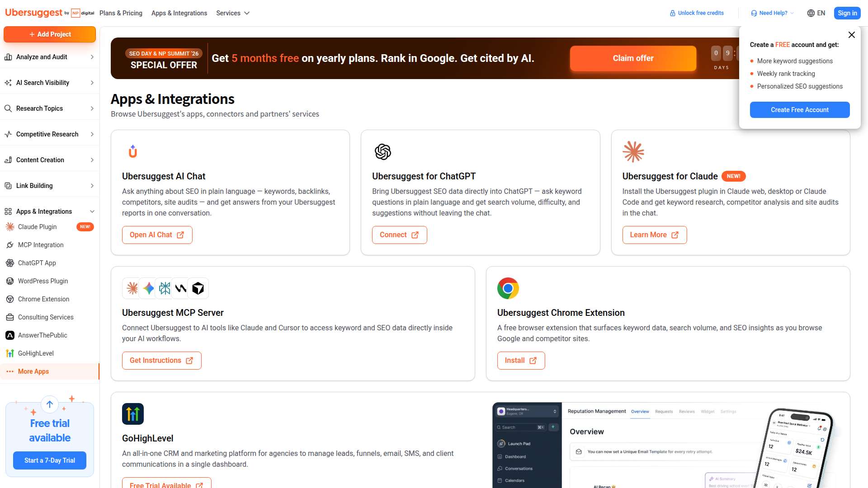Click the More Apps sidebar item
Viewport: 868px width, 488px height.
50,371
